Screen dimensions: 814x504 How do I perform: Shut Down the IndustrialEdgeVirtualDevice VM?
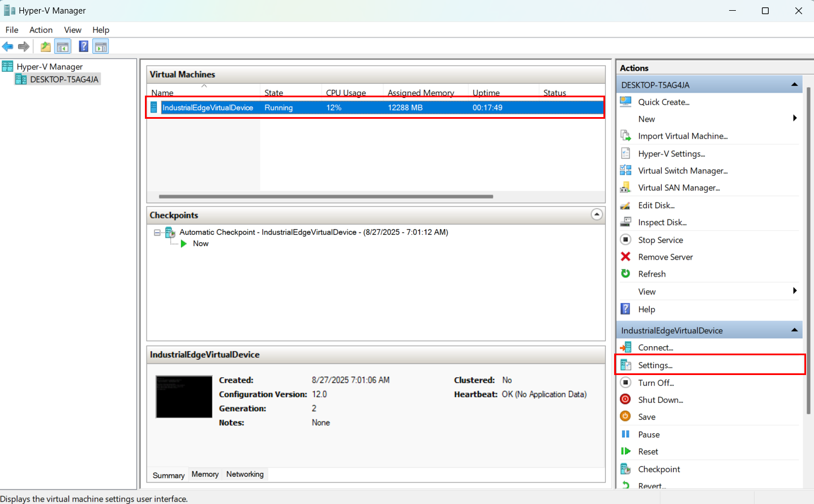[x=660, y=400]
